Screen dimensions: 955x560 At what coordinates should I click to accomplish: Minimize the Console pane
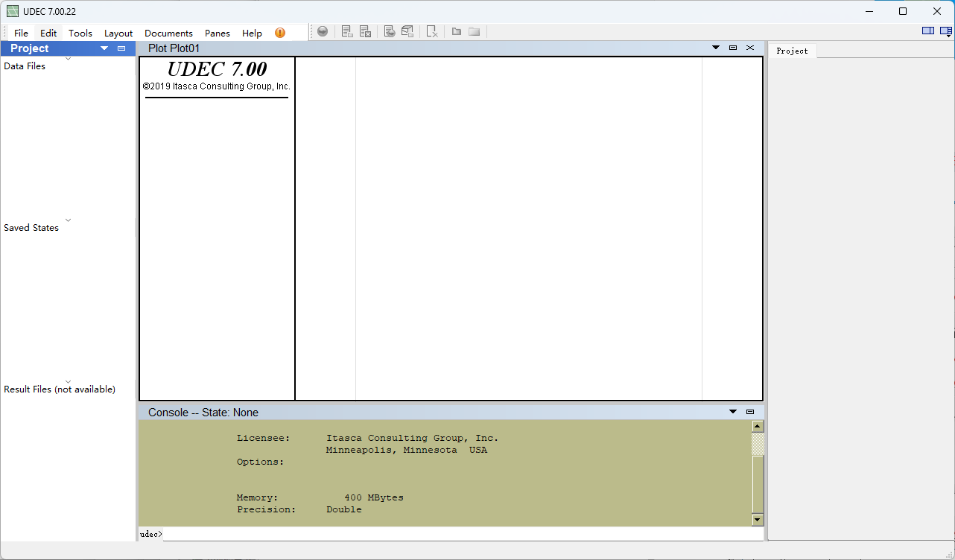(x=750, y=412)
